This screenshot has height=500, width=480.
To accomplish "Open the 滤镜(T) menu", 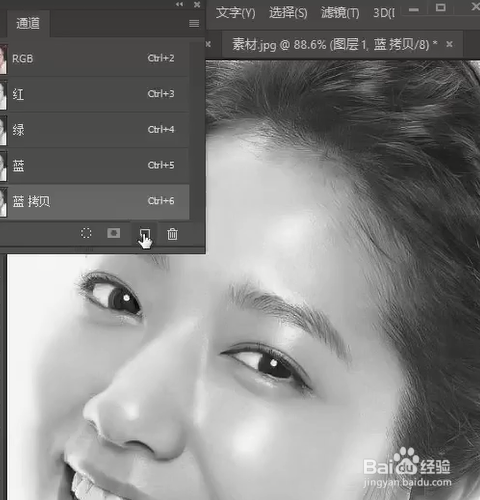I will tap(340, 13).
